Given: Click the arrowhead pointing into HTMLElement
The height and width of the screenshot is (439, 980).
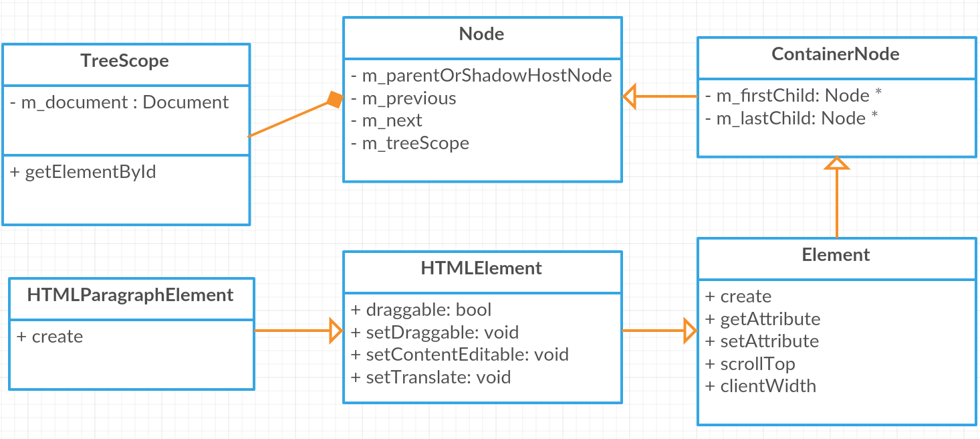Looking at the screenshot, I should click(336, 331).
